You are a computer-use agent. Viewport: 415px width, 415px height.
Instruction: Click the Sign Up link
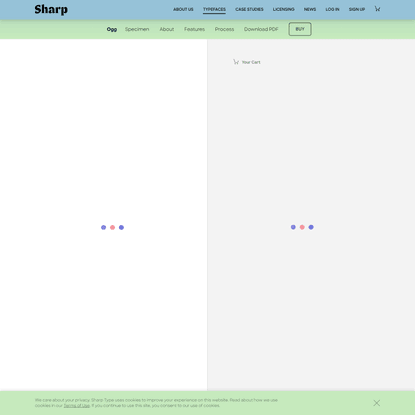[357, 9]
